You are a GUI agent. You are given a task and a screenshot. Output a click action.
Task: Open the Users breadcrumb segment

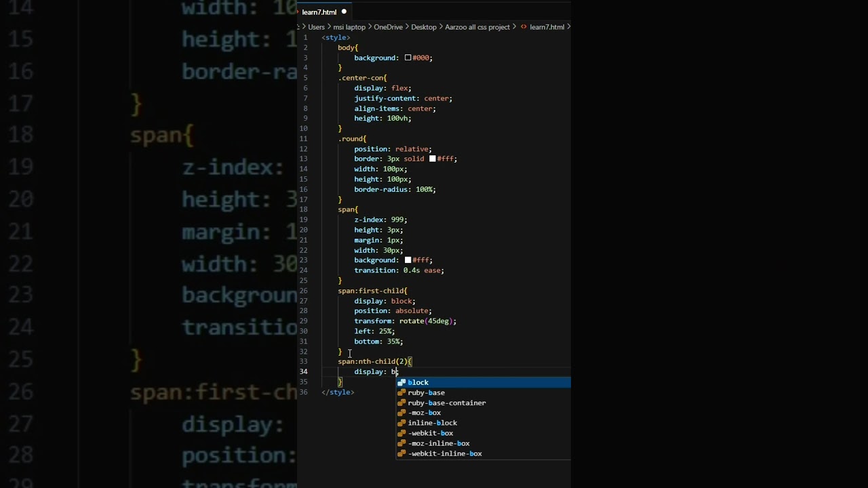pyautogui.click(x=317, y=27)
